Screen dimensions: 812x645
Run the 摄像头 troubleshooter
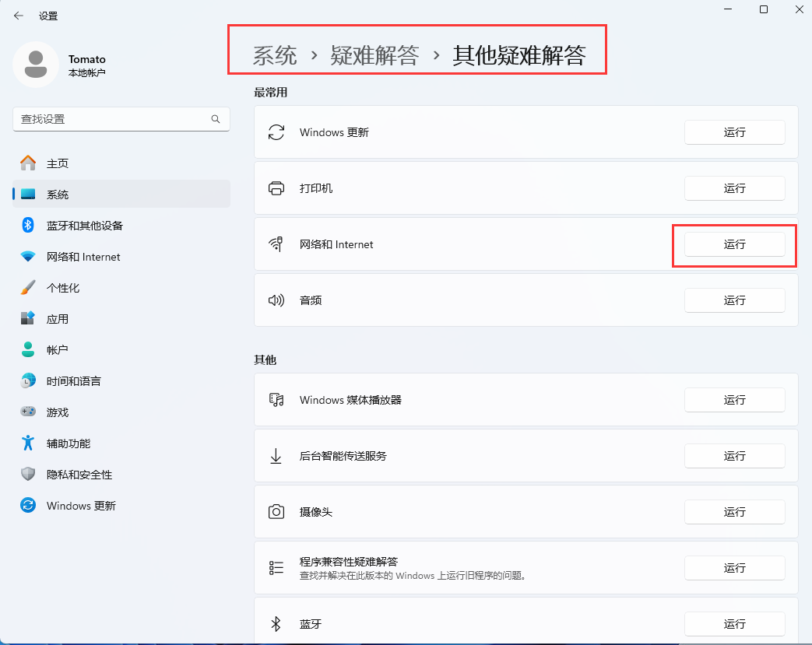[x=734, y=512]
